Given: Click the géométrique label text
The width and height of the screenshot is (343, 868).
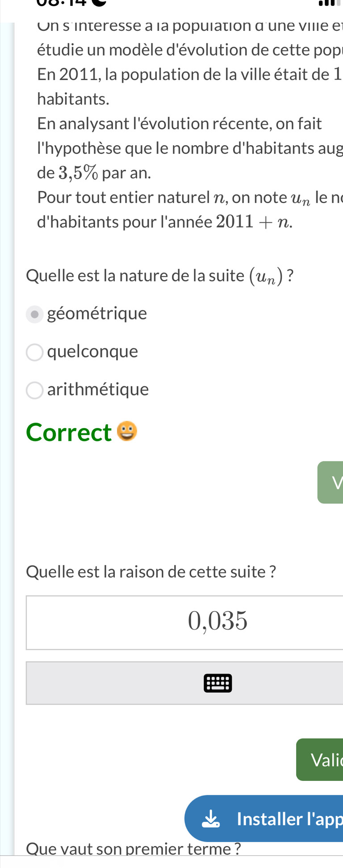Looking at the screenshot, I should [x=97, y=314].
